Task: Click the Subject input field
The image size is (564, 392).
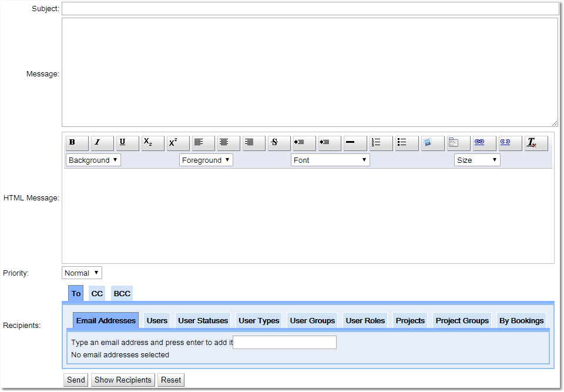Action: coord(310,9)
